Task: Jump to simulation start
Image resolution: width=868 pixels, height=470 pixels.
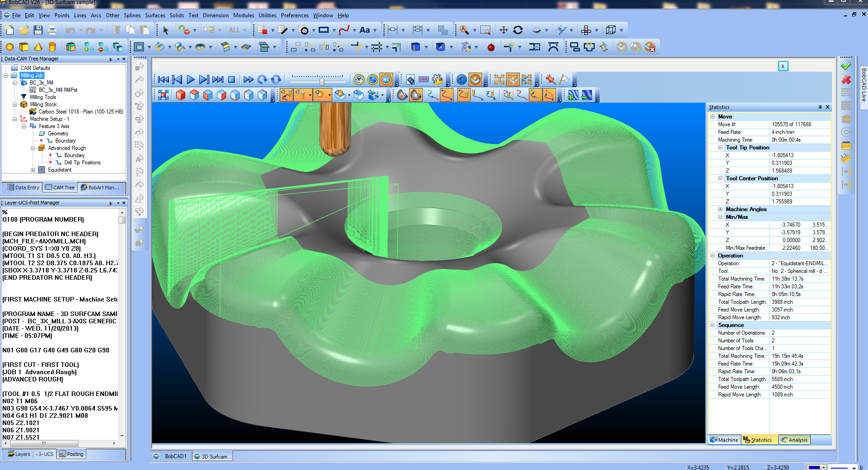Action: tap(163, 79)
